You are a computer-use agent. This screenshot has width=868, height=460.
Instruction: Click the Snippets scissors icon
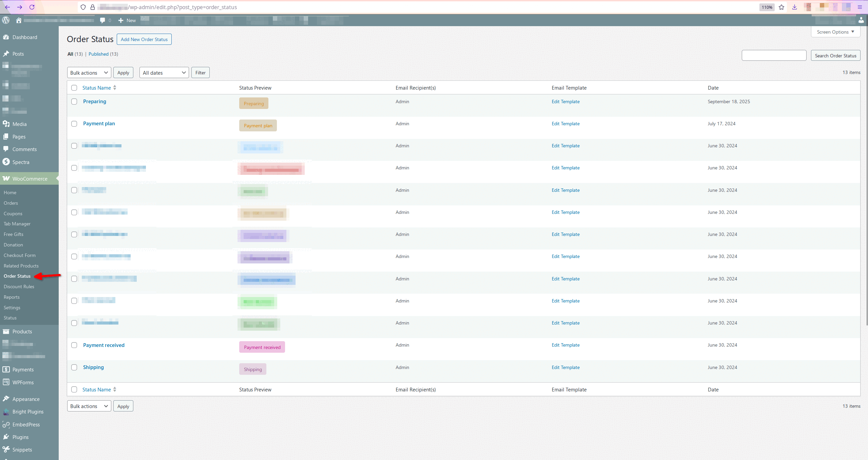[x=6, y=449]
